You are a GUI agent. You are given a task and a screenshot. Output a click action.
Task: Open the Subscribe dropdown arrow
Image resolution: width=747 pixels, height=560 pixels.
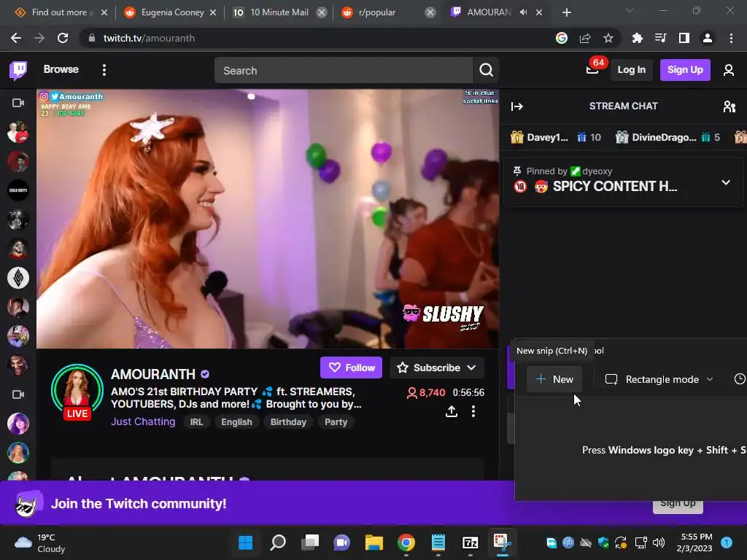[472, 367]
